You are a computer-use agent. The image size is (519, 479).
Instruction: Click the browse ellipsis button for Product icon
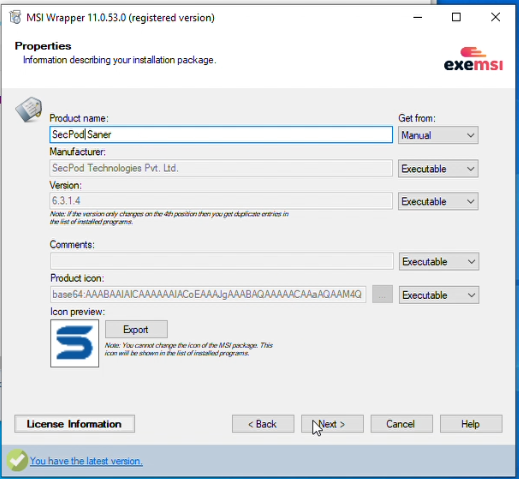coord(382,294)
